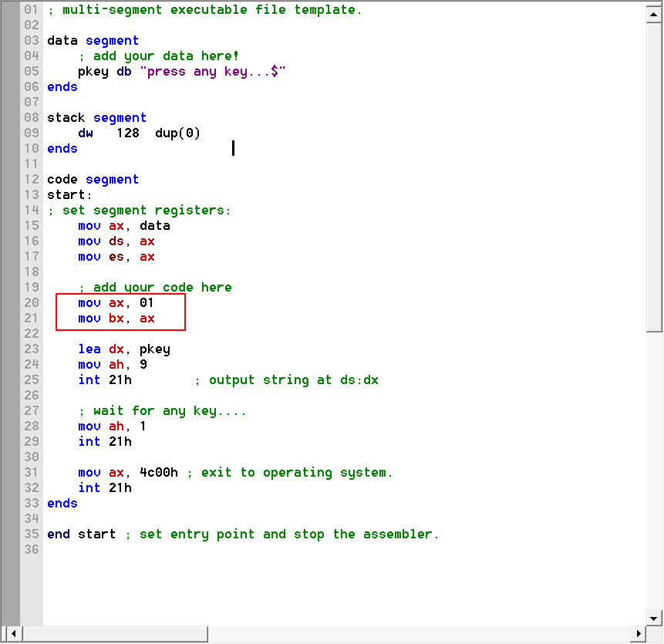Click 'mov ax, 4c00h' on line 31
Screen dimensions: 664x644
[128, 473]
